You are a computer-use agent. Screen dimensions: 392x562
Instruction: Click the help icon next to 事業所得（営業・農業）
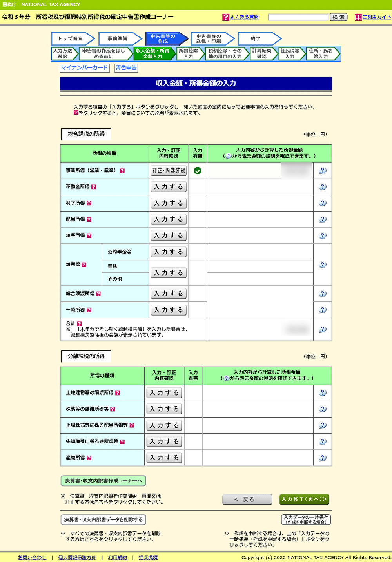(123, 170)
